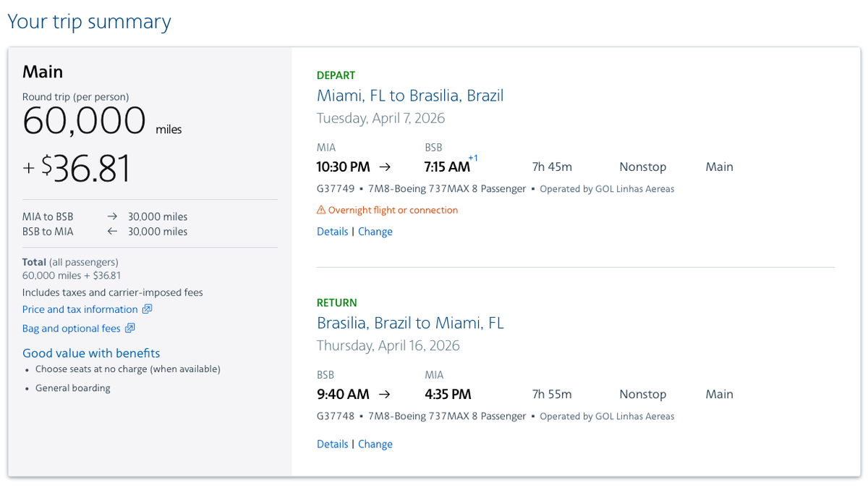The image size is (868, 488).
Task: Click the Brasilia, Brazil to Miami, FL heading
Action: coord(410,323)
